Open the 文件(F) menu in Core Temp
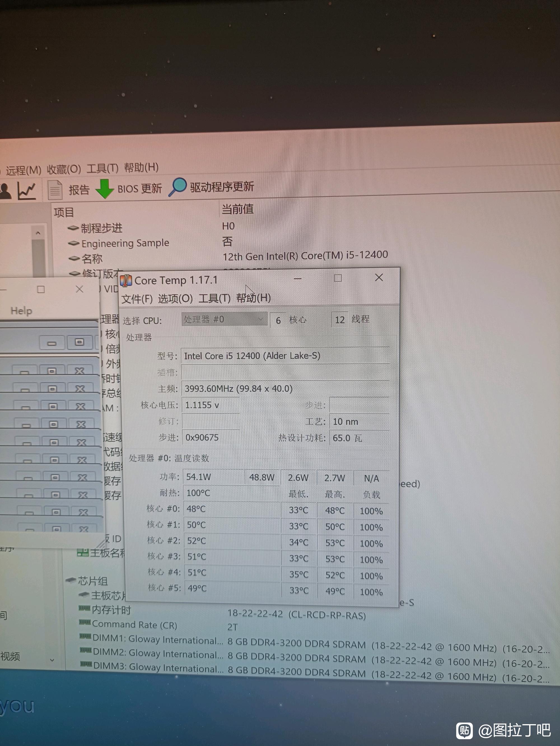 click(137, 299)
